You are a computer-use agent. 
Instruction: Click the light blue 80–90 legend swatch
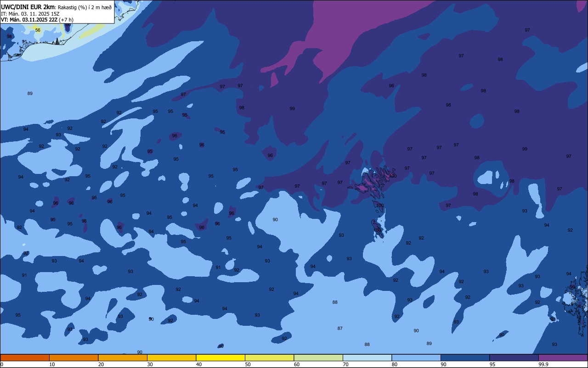click(x=416, y=357)
